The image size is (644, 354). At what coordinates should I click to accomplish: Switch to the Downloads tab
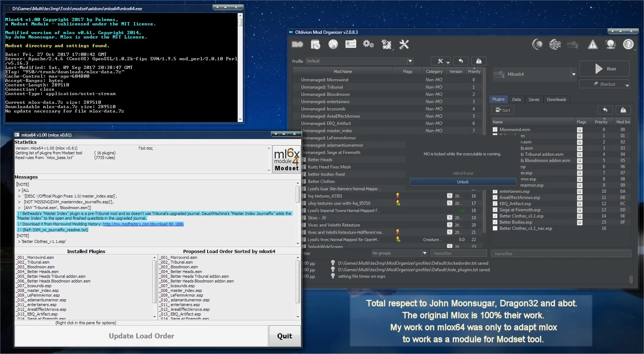(x=556, y=99)
